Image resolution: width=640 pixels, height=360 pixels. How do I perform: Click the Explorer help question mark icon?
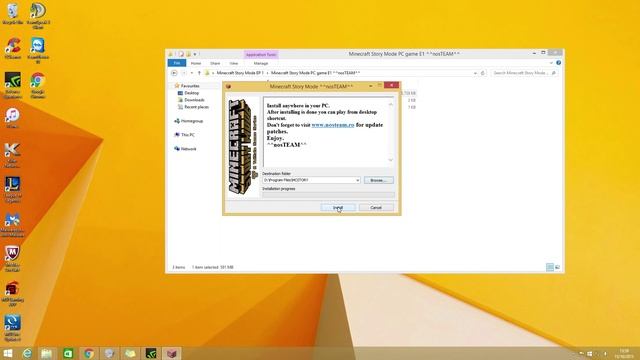coord(558,63)
